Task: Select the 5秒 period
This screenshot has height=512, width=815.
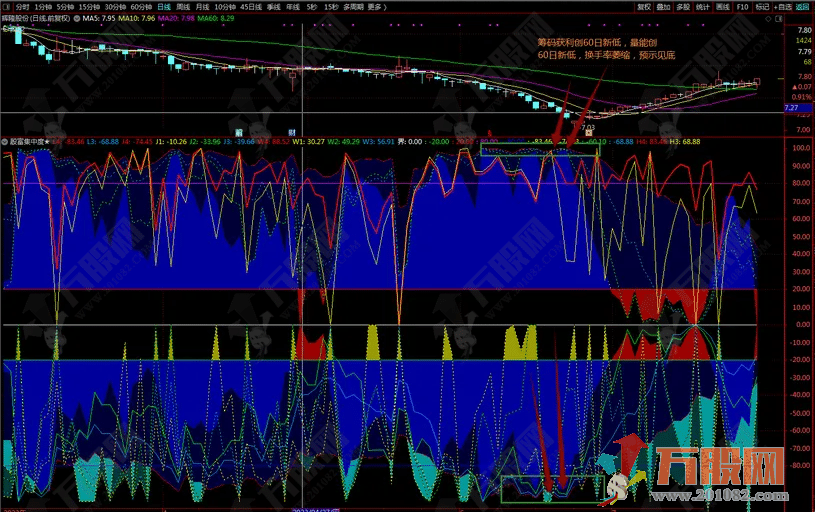Action: 311,7
